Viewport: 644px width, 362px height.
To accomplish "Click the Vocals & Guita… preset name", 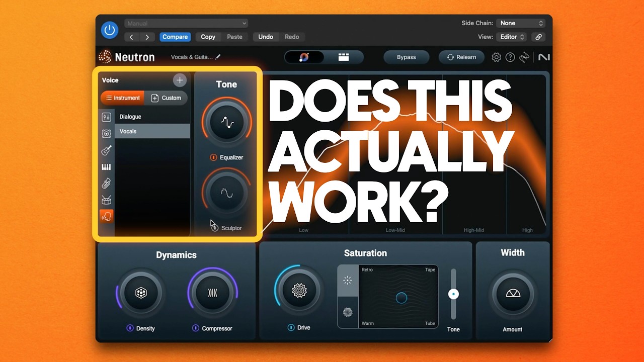I will [192, 57].
